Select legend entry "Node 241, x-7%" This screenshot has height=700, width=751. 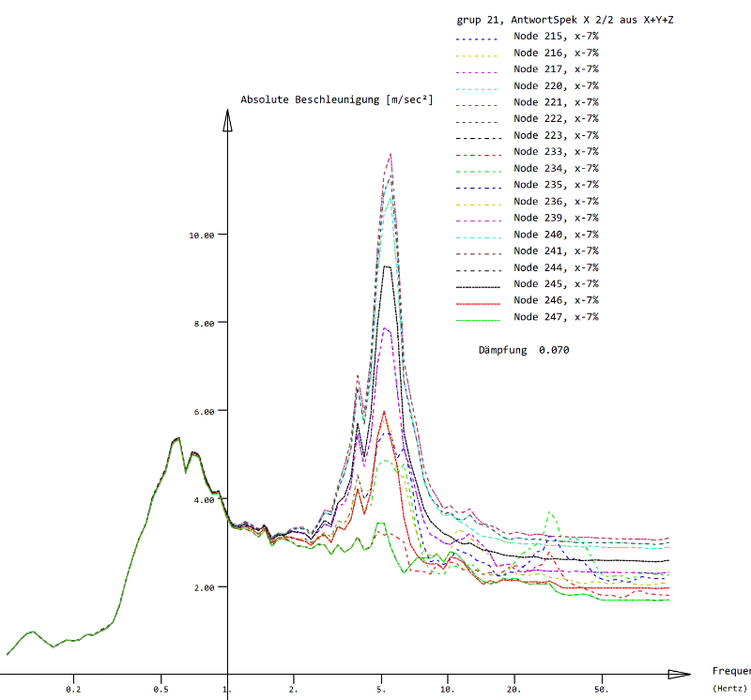coord(556,251)
